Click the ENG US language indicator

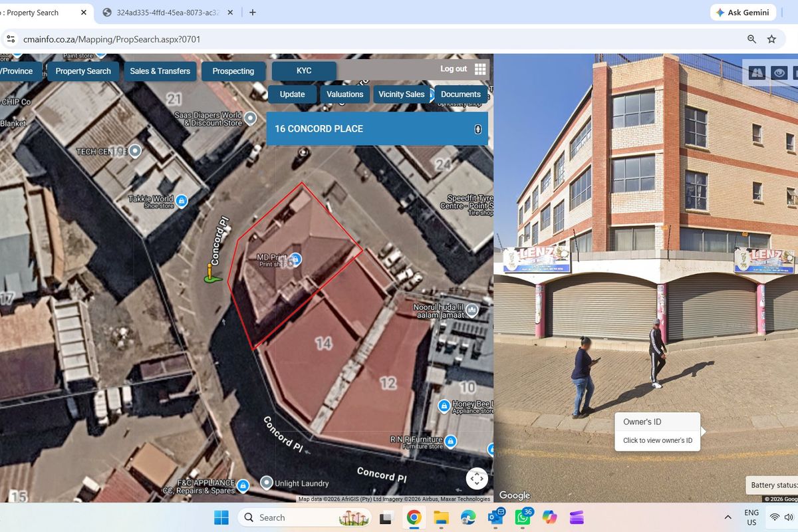click(751, 517)
